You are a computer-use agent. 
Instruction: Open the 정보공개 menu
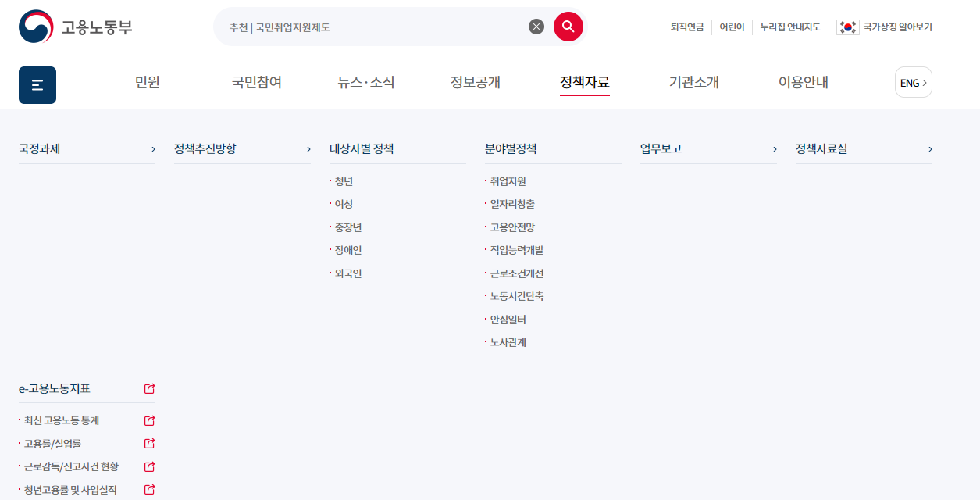[x=476, y=82]
